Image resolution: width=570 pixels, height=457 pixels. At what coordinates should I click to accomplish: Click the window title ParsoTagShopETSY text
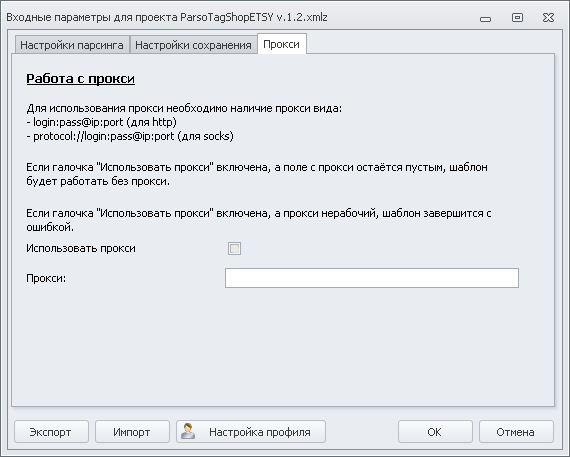[x=227, y=17]
